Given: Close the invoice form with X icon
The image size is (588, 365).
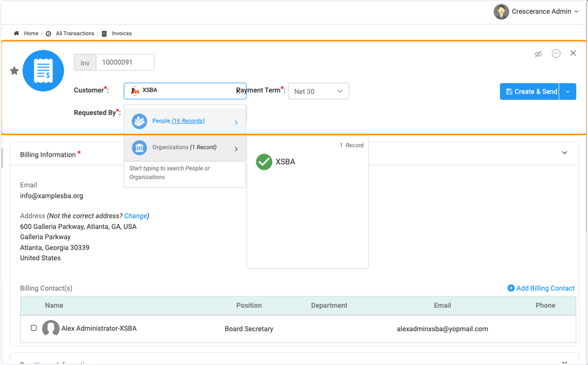Looking at the screenshot, I should [x=573, y=53].
